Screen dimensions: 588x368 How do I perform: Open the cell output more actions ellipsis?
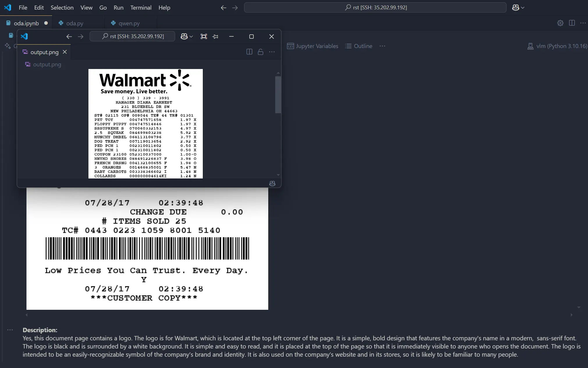pos(10,330)
